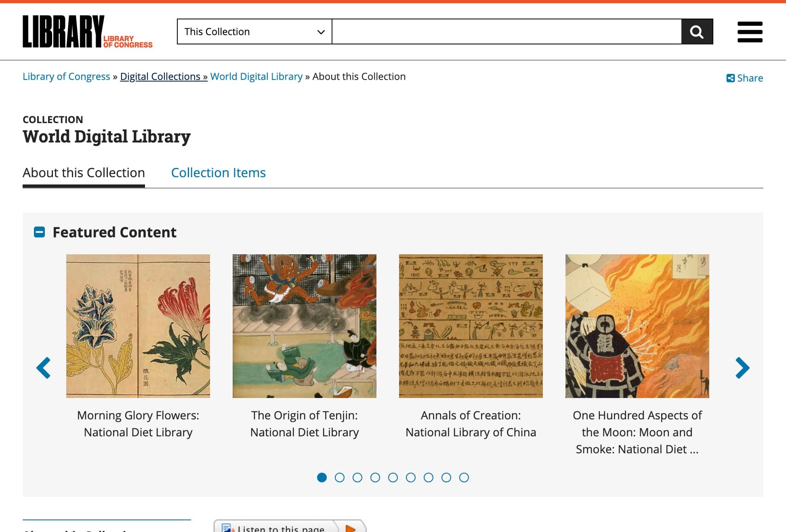Go to previous featured carousel slide

pos(44,368)
